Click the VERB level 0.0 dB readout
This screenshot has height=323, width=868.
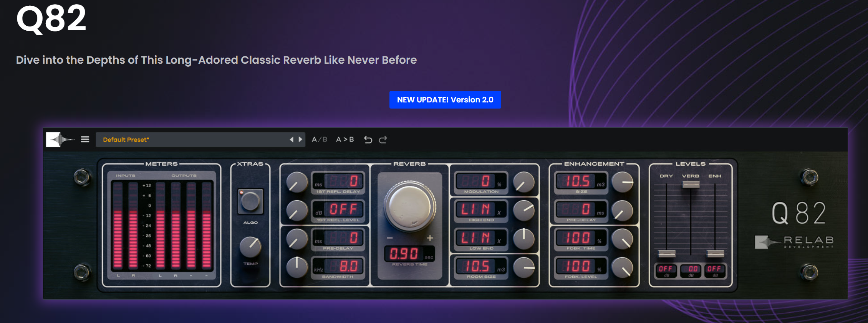691,270
